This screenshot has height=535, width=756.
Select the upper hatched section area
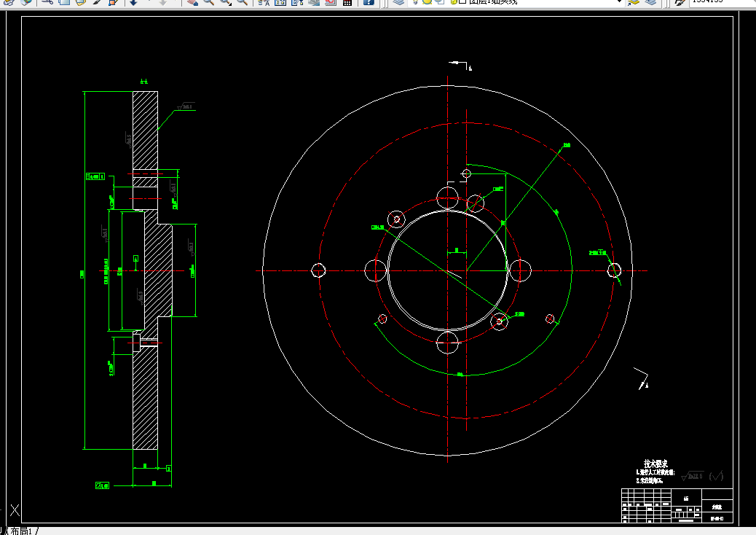(x=145, y=130)
